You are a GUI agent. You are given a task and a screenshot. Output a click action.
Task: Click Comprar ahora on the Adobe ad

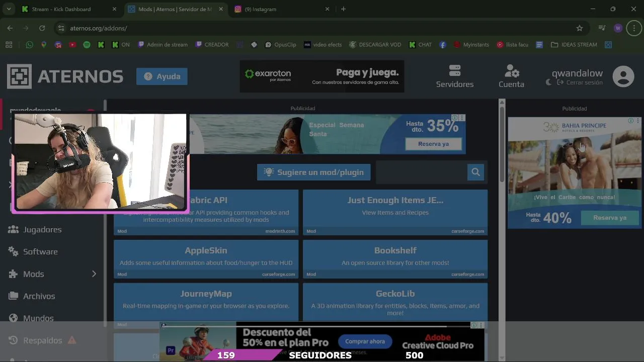coord(365,341)
